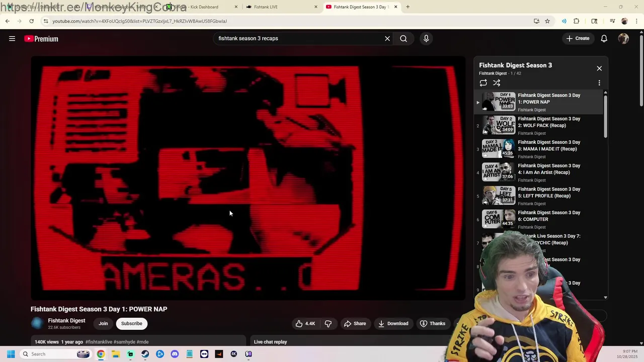Open Live chat replay section
Screen dimensions: 644x362
(x=270, y=342)
